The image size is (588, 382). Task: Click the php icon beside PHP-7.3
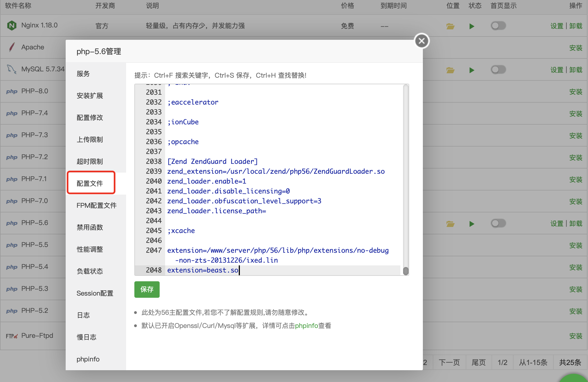(x=12, y=135)
